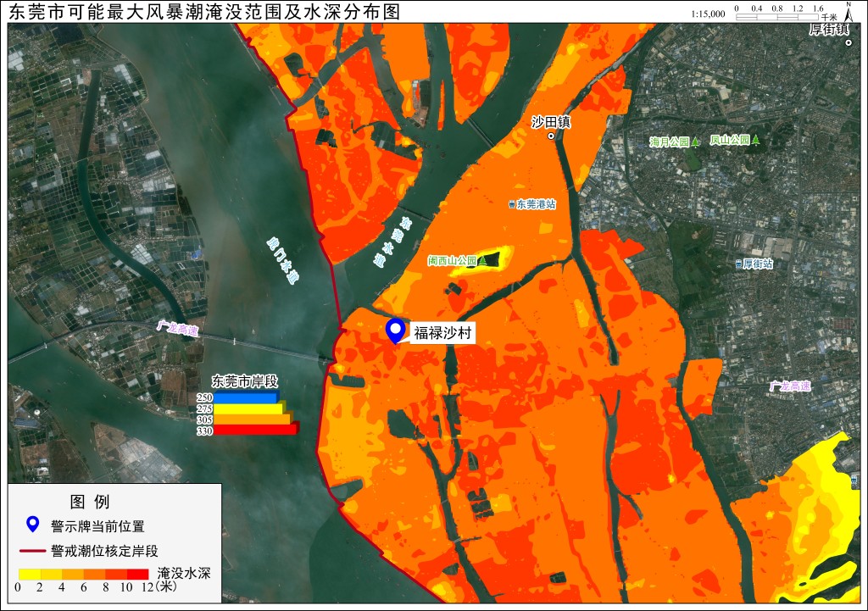
Task: Pick the yellow 0–2 swatch in the depth legend
Action: (30, 575)
